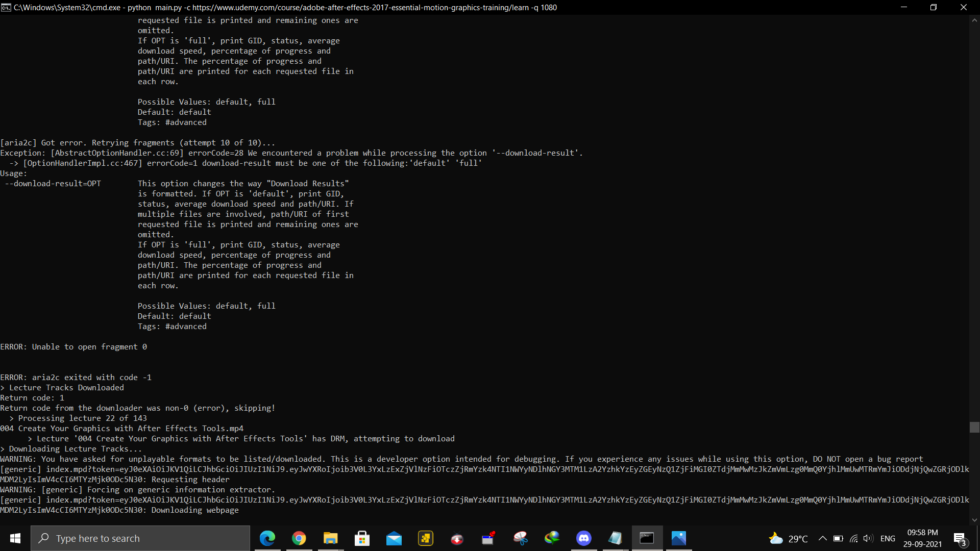Open Discord from the taskbar
The image size is (980, 551).
584,538
